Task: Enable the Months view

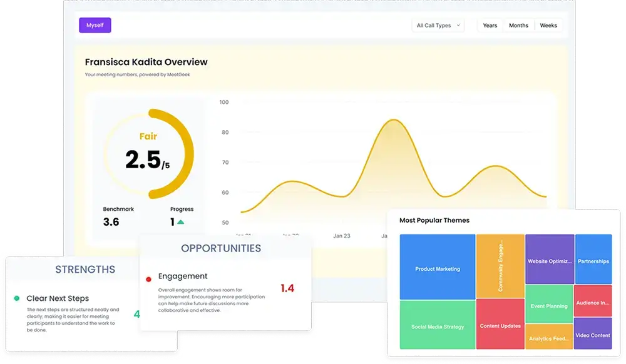Action: (x=518, y=26)
